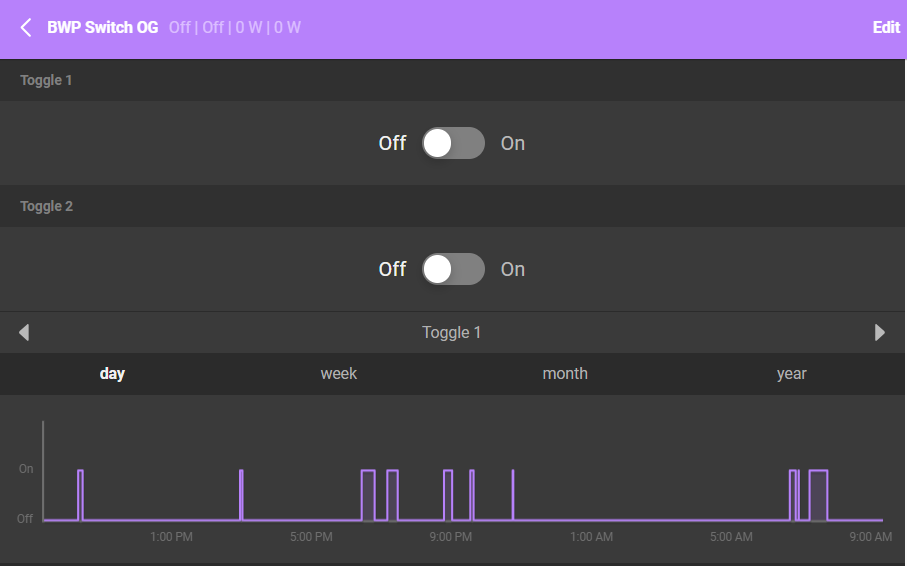Click the 1:00 AM label on chart axis
The height and width of the screenshot is (566, 907).
[592, 537]
